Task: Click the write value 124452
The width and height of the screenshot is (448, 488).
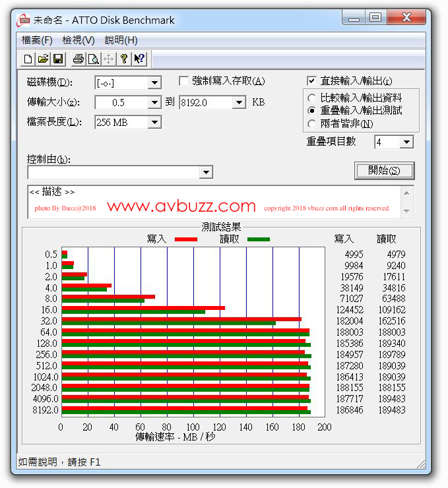Action: 350,310
